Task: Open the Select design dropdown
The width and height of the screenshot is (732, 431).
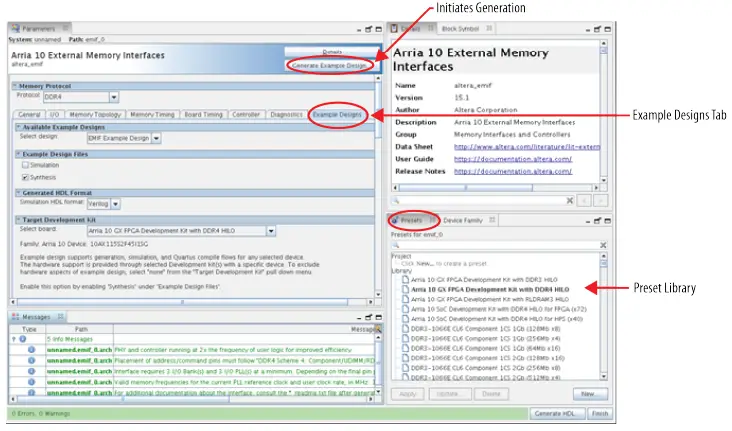Action: coord(156,138)
